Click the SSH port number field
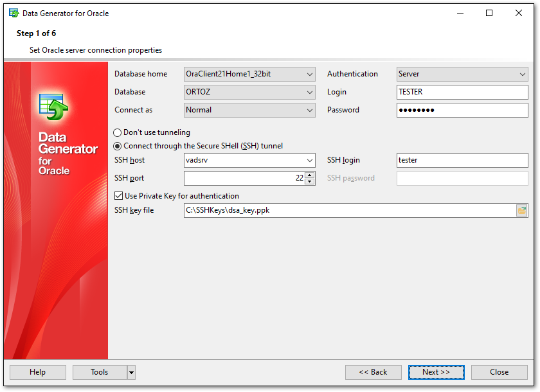Viewport: 540px width, 392px height. (x=244, y=178)
